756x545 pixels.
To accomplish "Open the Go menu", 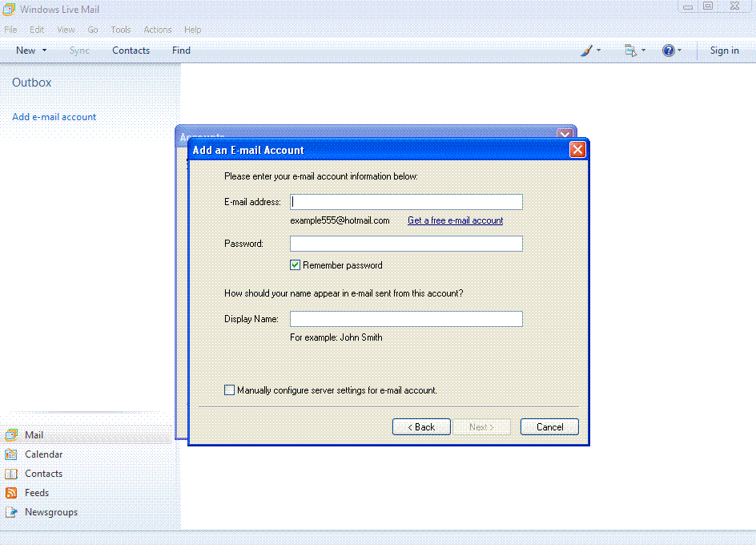I will point(93,30).
